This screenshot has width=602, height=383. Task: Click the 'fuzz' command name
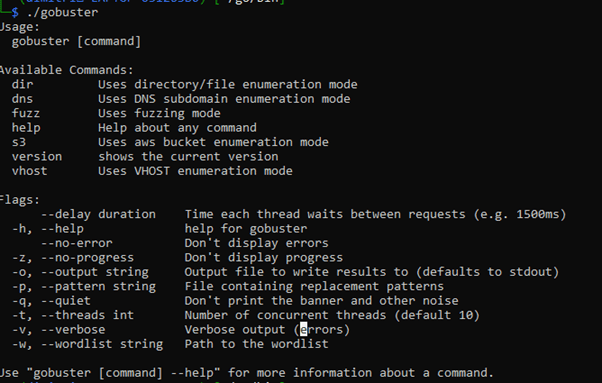click(x=26, y=113)
